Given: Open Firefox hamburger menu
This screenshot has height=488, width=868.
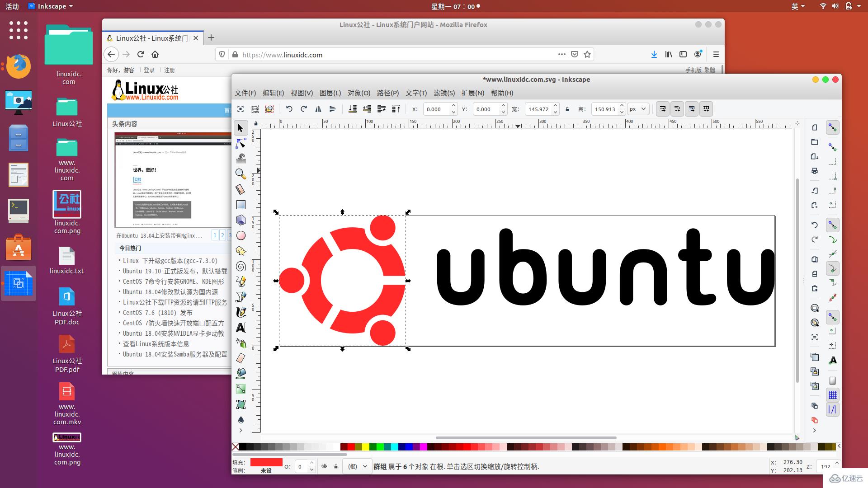Looking at the screenshot, I should [x=716, y=54].
